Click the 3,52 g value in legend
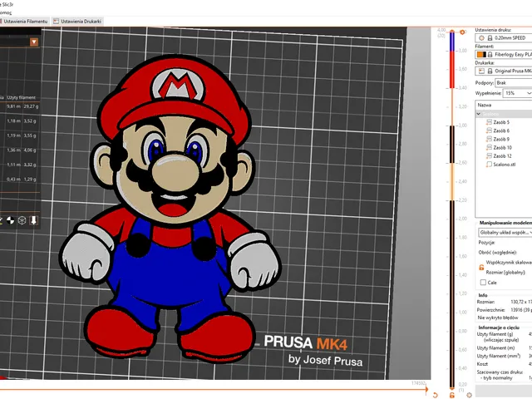532x399 pixels. pos(30,121)
